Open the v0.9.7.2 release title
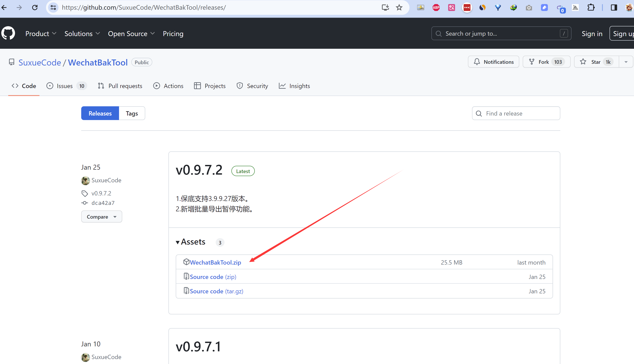The width and height of the screenshot is (634, 364). [x=199, y=170]
